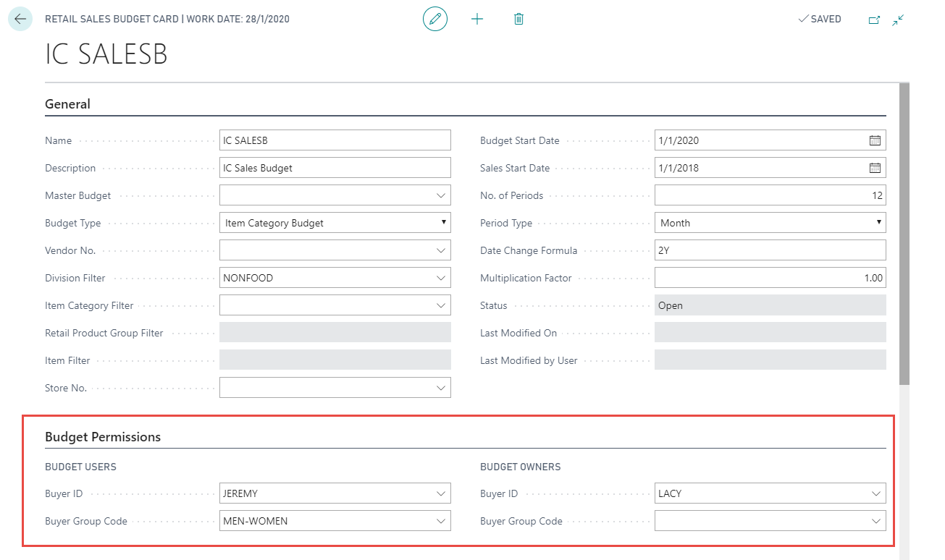The height and width of the screenshot is (560, 945).
Task: Click the pencil edit icon
Action: [x=435, y=19]
